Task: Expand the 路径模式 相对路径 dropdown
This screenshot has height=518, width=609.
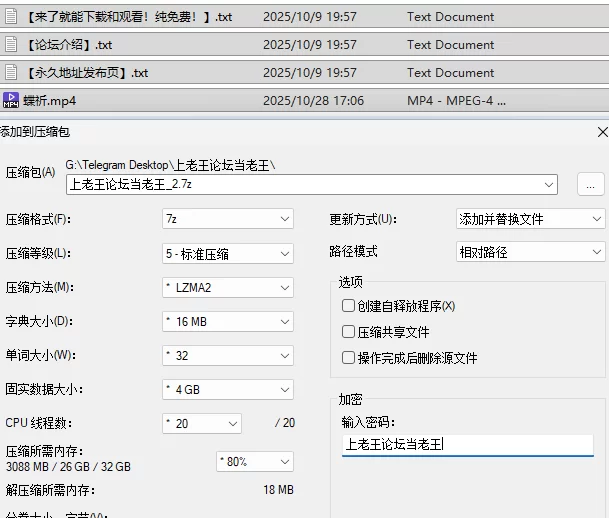Action: (529, 252)
